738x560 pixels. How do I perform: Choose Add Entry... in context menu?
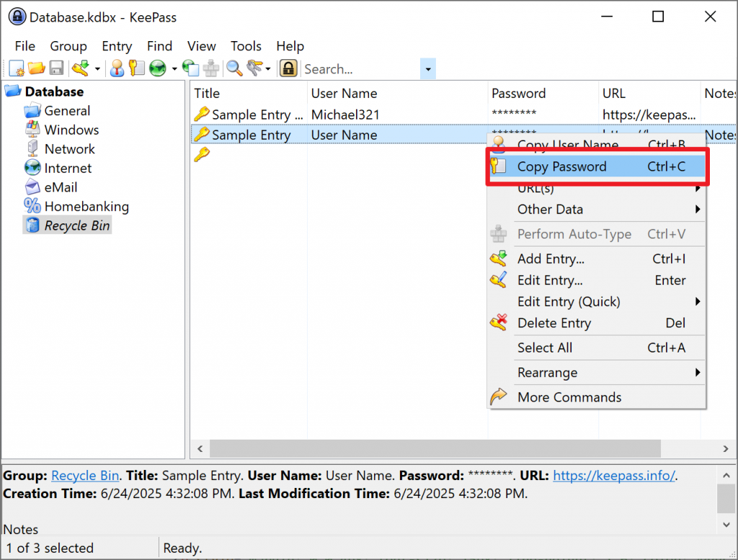click(597, 259)
